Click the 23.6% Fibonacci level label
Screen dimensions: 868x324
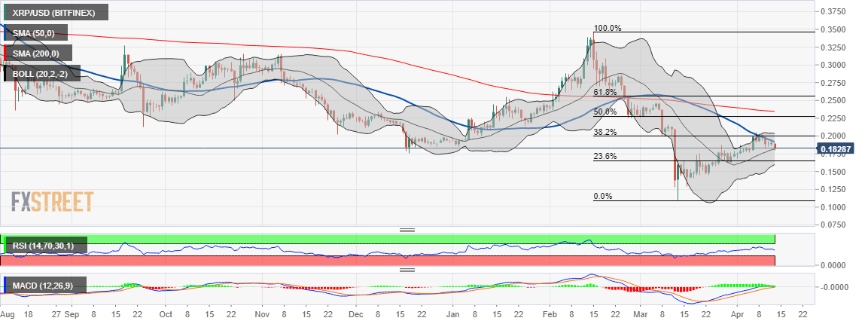605,157
